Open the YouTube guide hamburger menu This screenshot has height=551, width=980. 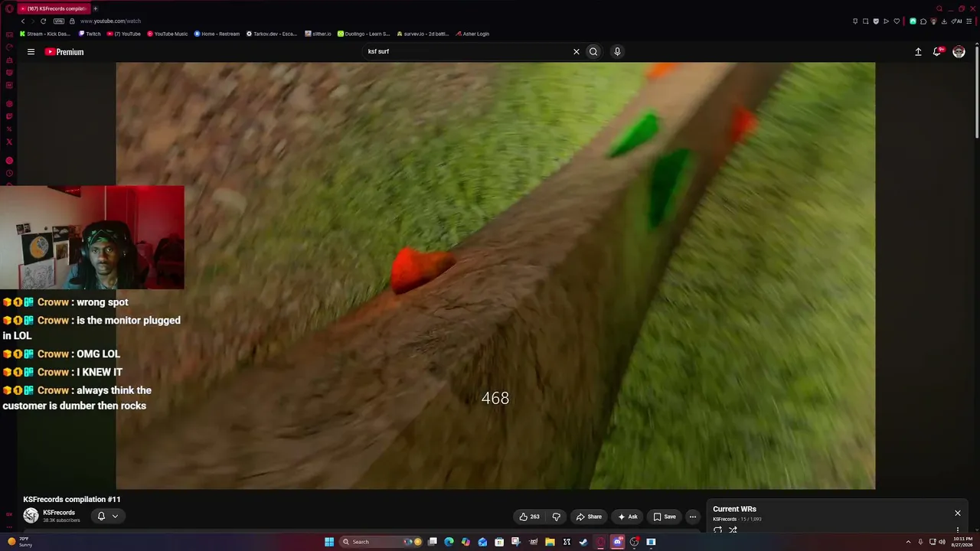pos(31,52)
